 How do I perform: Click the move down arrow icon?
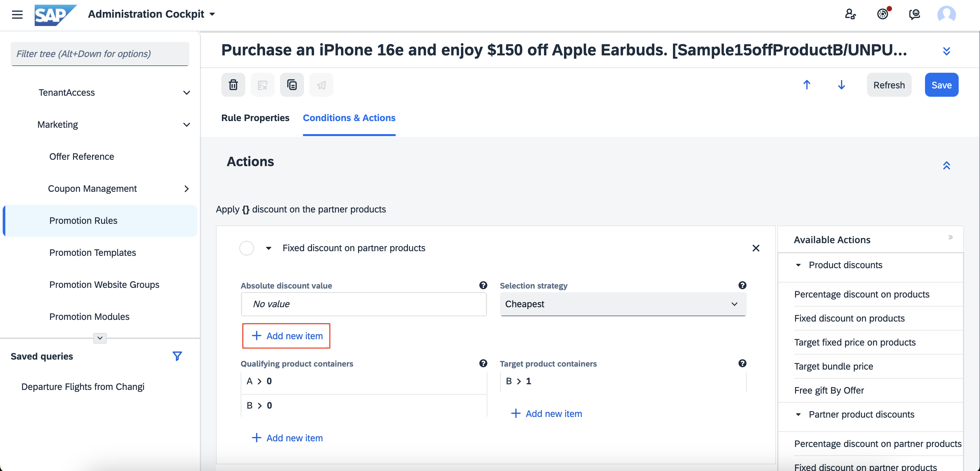click(841, 84)
